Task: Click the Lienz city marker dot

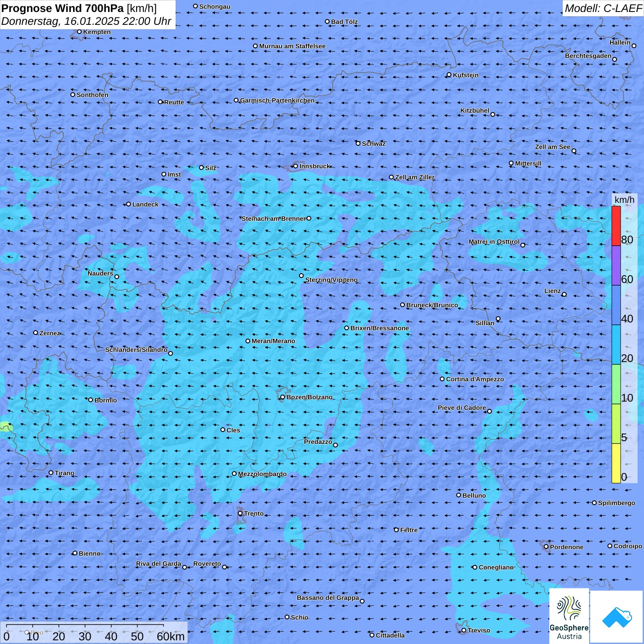Action: (x=564, y=294)
